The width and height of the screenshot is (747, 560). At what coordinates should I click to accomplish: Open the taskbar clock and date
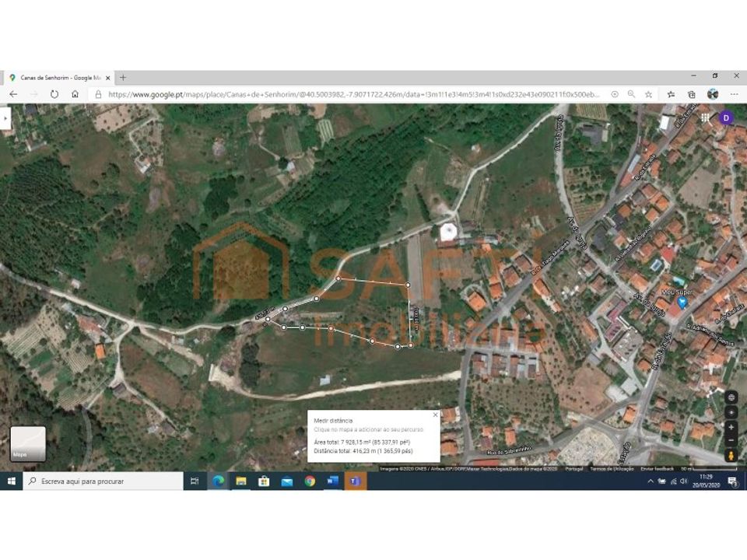click(x=706, y=481)
